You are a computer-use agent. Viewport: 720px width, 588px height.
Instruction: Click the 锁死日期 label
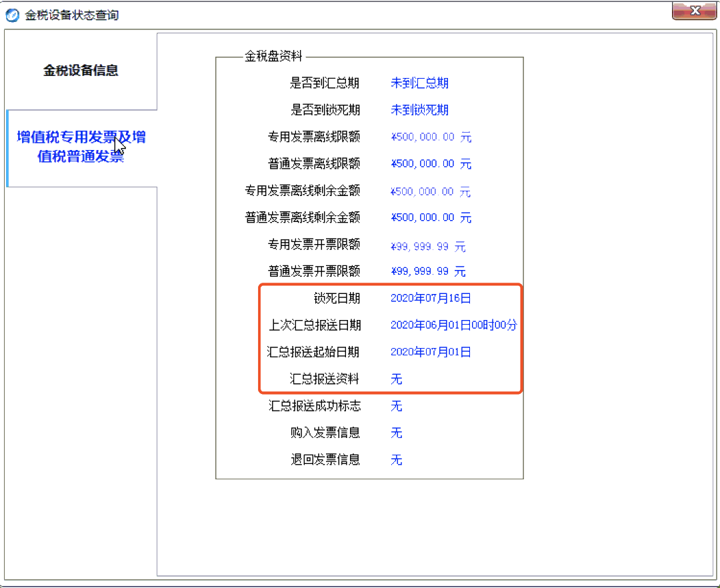coord(337,299)
